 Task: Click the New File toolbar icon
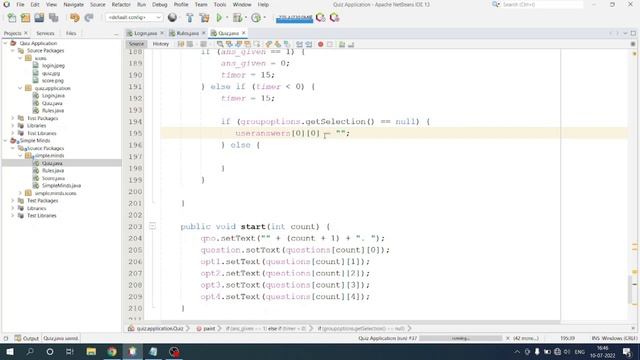[11, 18]
